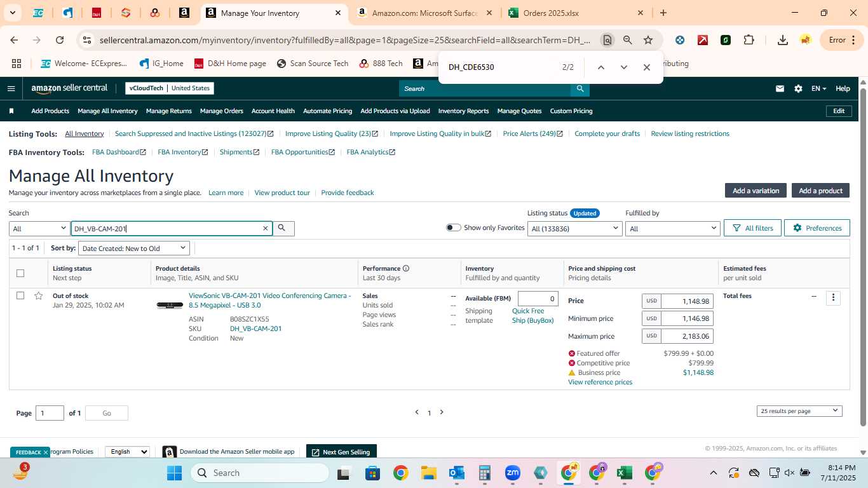Image resolution: width=868 pixels, height=488 pixels.
Task: Open the Search Suppressed and Inactive Listings link
Action: [194, 133]
